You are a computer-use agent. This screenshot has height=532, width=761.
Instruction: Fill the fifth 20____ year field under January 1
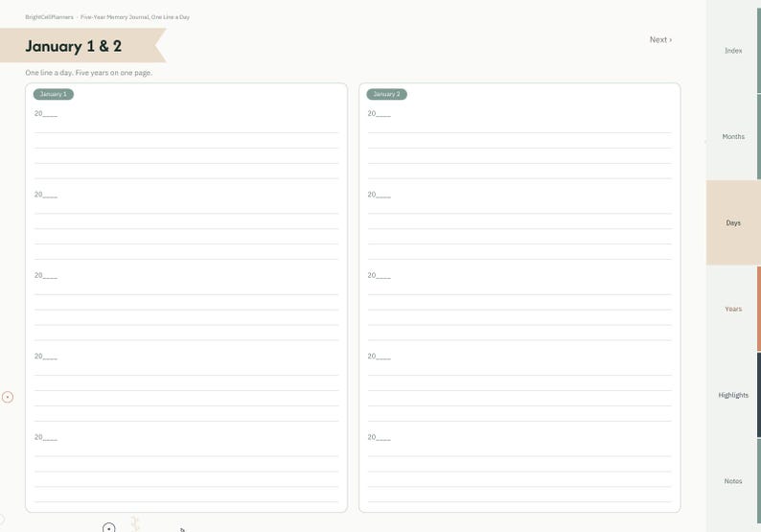pos(46,437)
